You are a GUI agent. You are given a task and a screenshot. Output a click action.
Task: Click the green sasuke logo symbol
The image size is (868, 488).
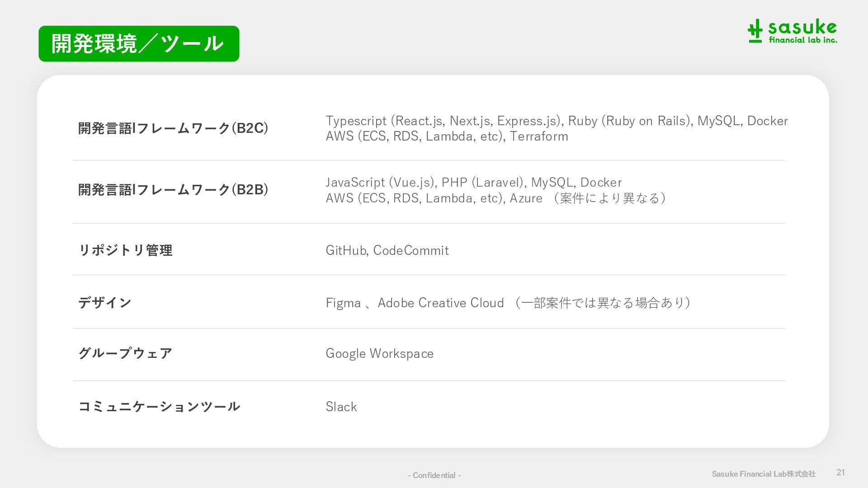tap(755, 31)
